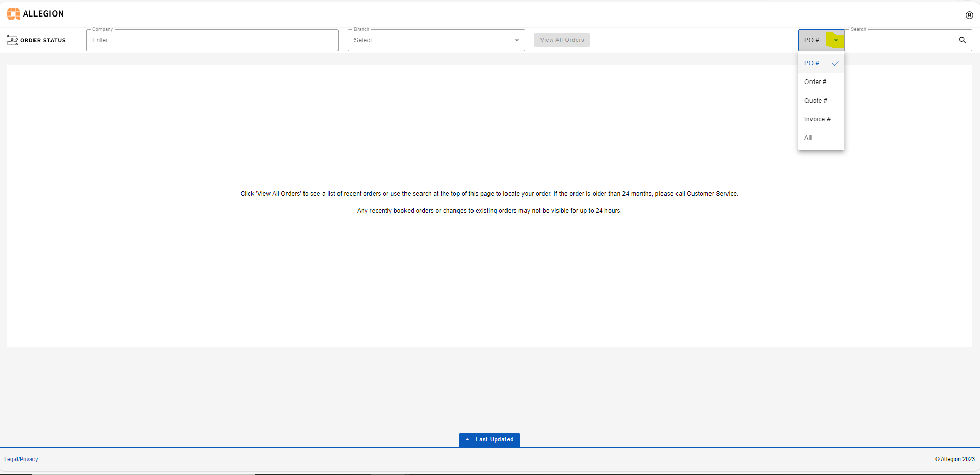This screenshot has width=980, height=475.
Task: Select All option in search type list
Action: [821, 138]
